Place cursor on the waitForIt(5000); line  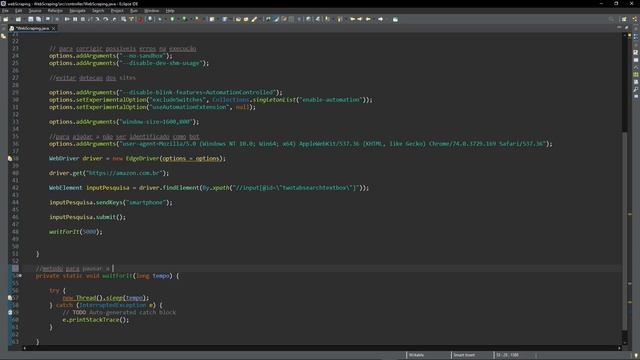(x=76, y=232)
